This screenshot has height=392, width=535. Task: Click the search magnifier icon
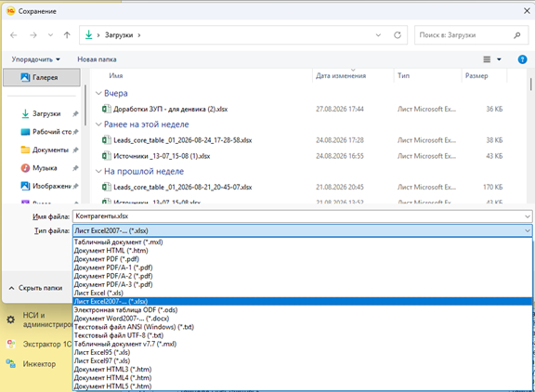(x=517, y=35)
